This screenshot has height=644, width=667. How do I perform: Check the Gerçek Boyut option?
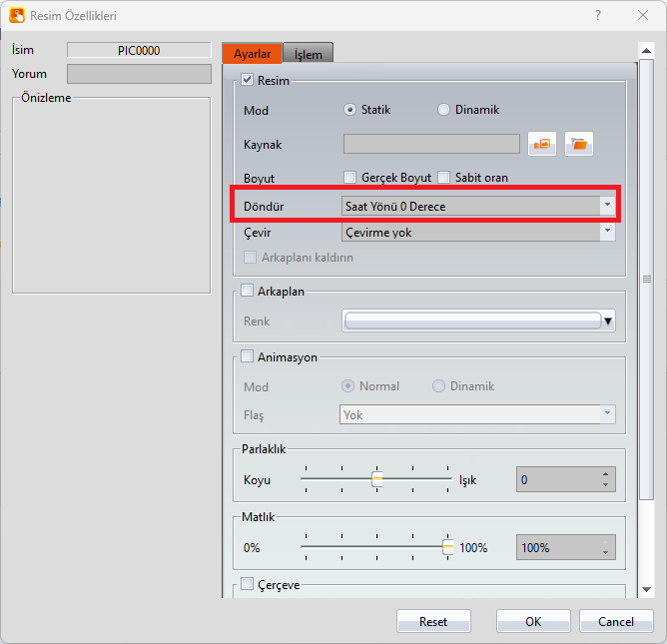click(350, 177)
